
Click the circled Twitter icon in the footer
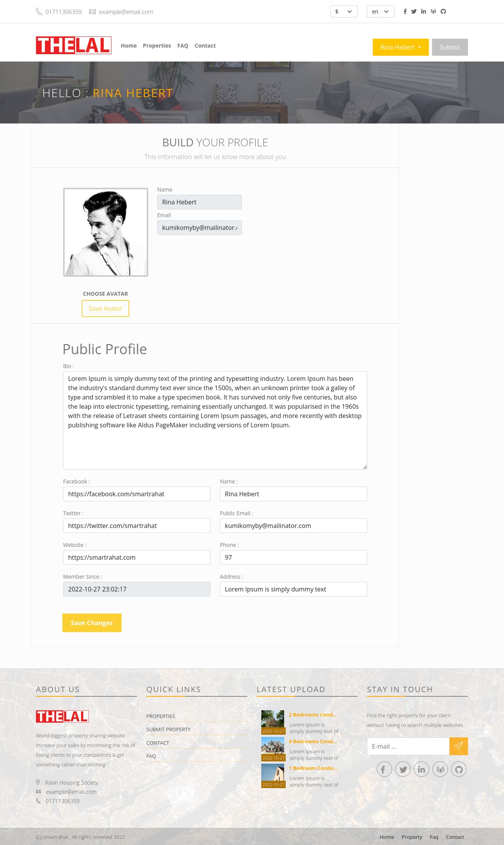(x=403, y=769)
